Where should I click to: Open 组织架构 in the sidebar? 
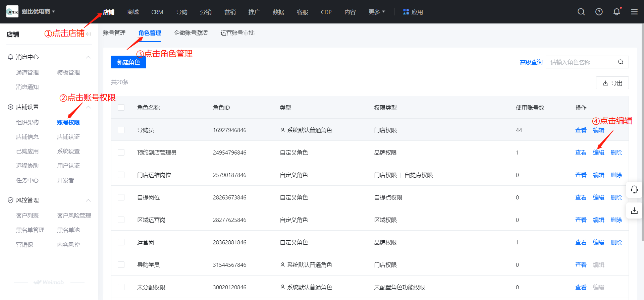(27, 122)
